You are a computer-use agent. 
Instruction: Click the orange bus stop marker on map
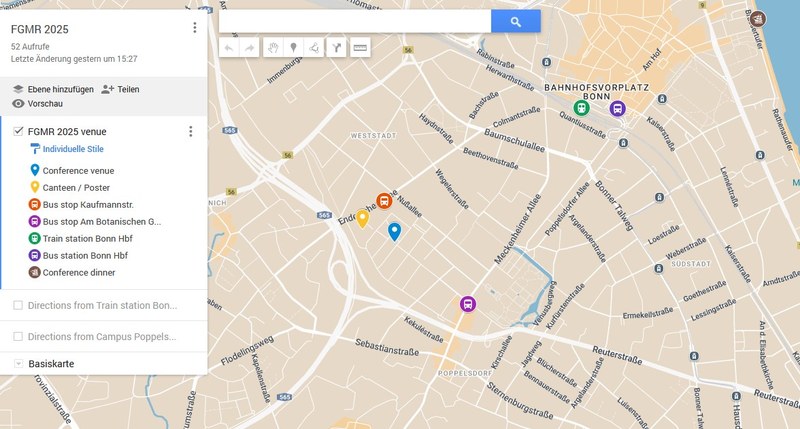point(384,201)
